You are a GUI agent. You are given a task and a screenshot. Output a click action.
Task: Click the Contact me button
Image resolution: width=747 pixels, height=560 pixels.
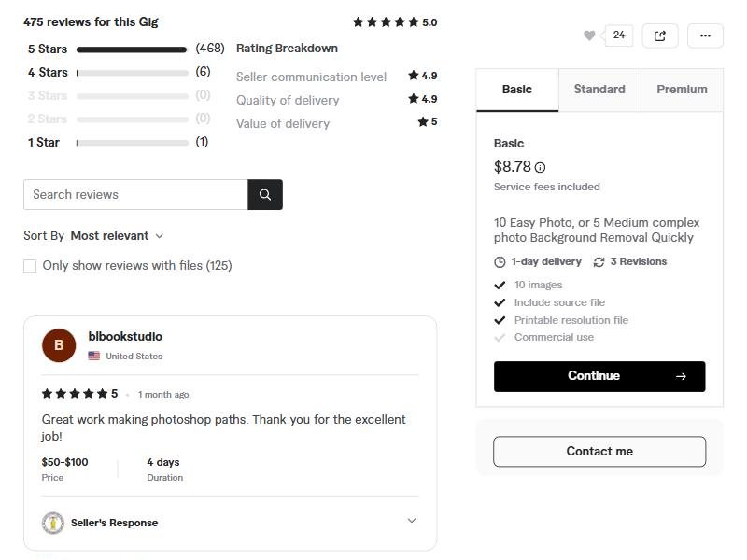click(599, 451)
